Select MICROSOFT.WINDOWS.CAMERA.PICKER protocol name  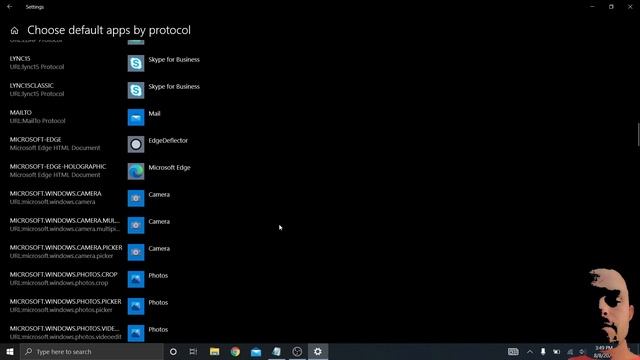(66, 247)
